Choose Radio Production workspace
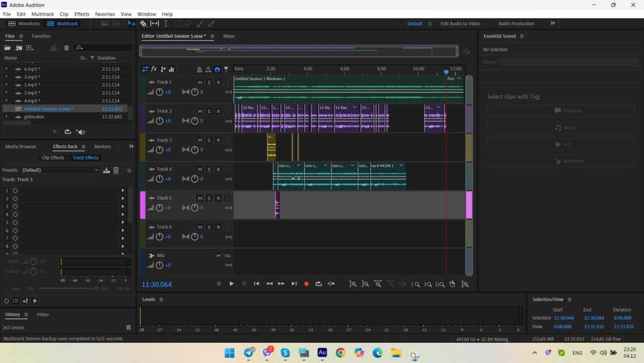This screenshot has width=644, height=363. (x=516, y=24)
